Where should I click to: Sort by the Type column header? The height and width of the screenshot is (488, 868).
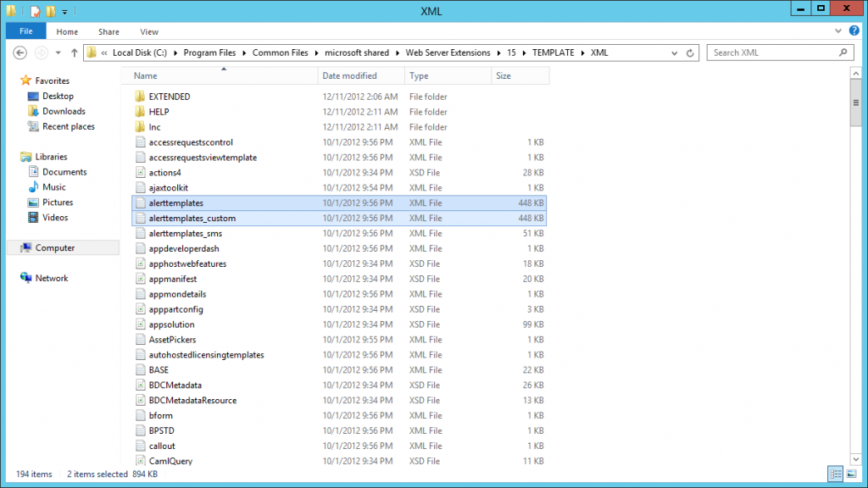point(448,75)
